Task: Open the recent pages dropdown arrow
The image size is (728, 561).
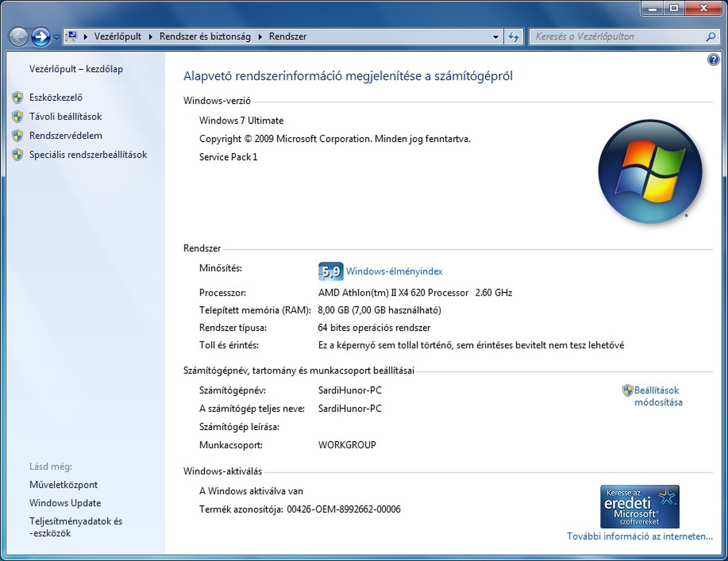Action: (56, 37)
